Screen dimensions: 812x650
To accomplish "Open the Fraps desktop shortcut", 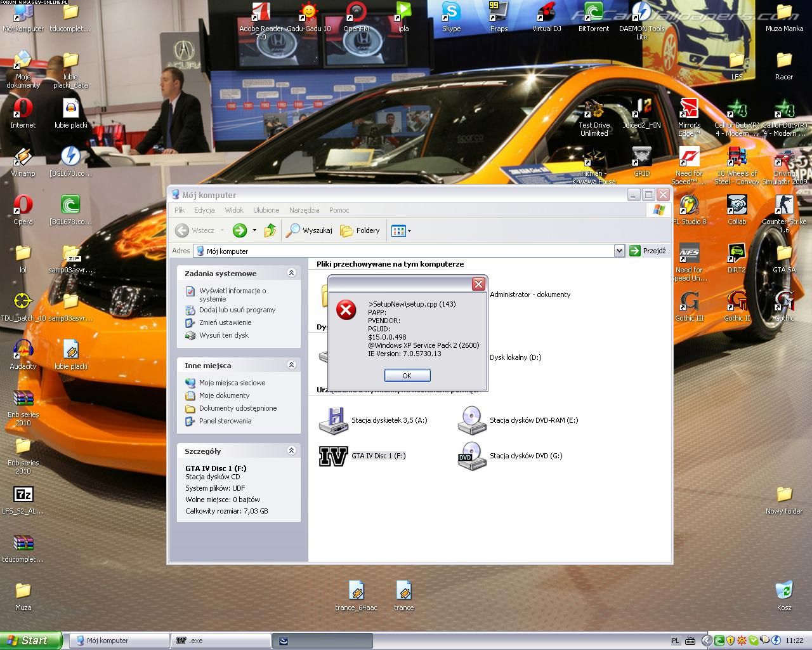I will 499,18.
